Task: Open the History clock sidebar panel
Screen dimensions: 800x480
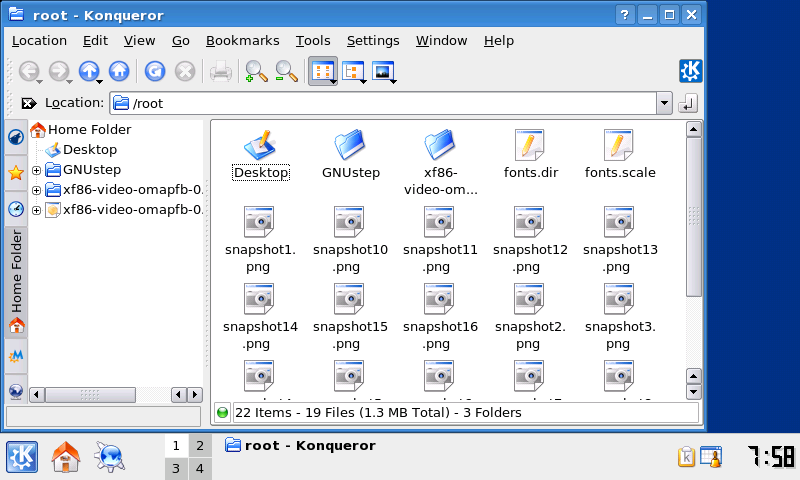Action: (x=16, y=209)
